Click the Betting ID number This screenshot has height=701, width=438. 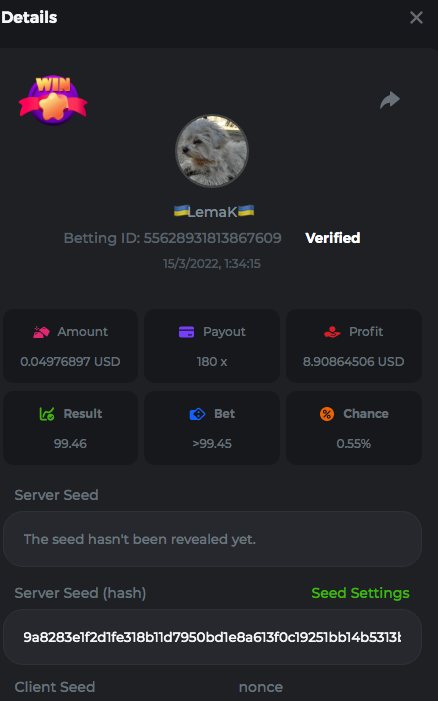pos(212,238)
